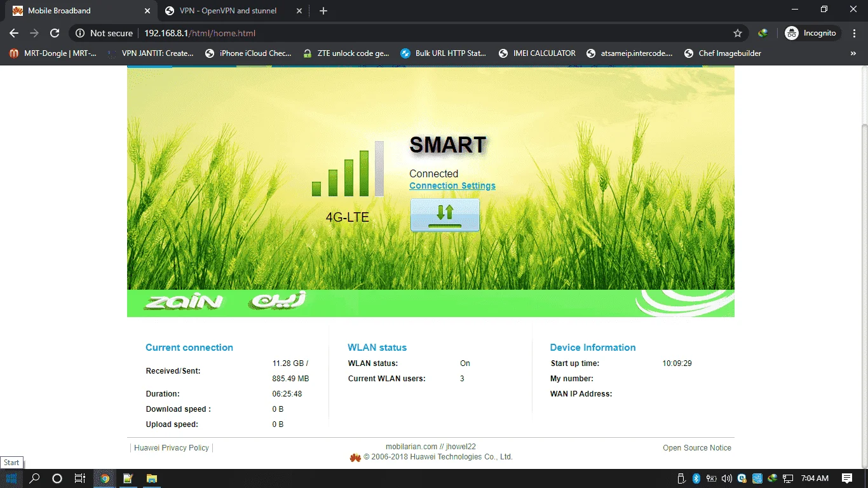Open File Explorer from the taskbar

coord(151,478)
